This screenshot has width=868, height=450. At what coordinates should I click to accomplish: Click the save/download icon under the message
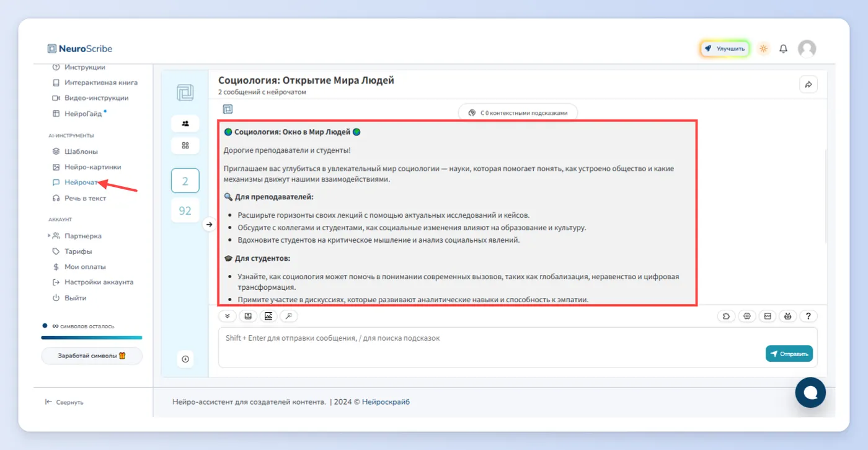248,316
